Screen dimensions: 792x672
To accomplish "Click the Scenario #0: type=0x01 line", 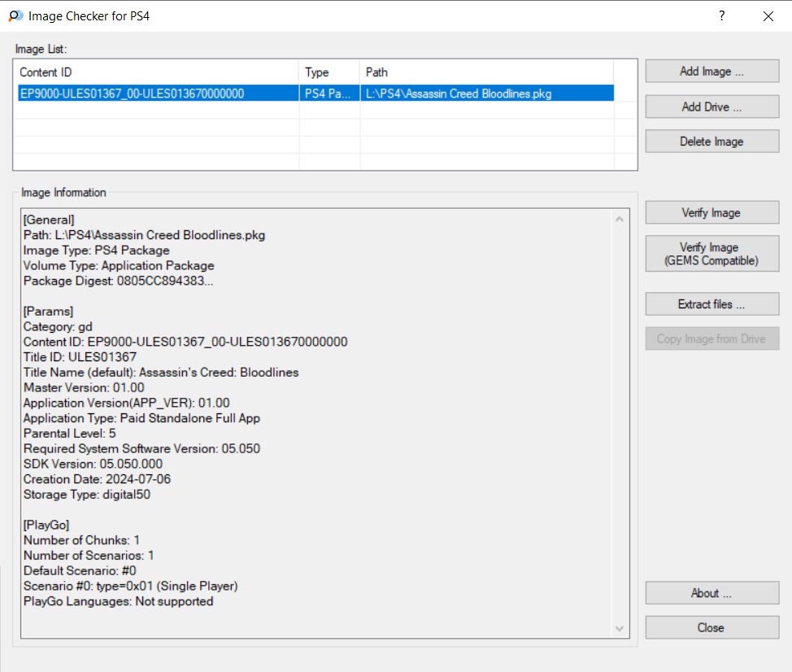I will 131,586.
